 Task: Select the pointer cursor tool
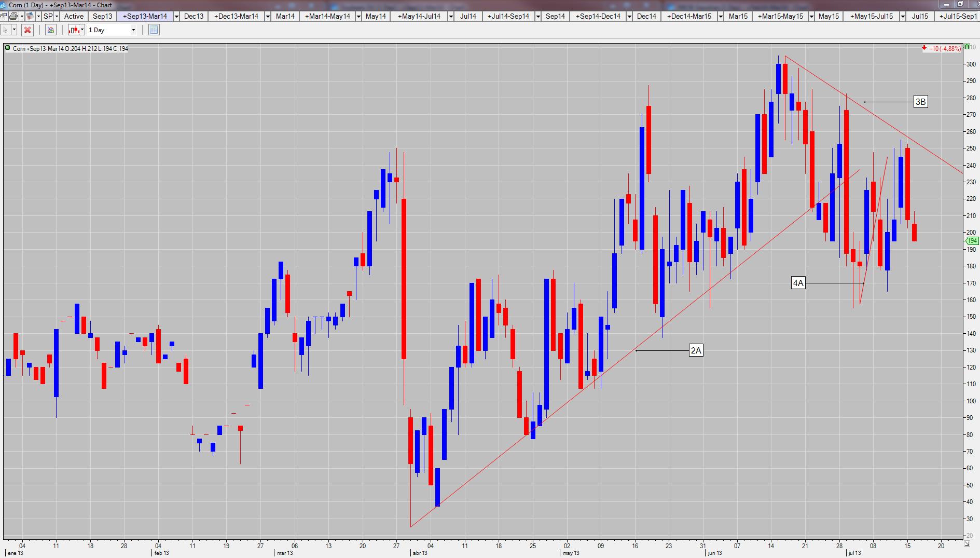point(5,30)
